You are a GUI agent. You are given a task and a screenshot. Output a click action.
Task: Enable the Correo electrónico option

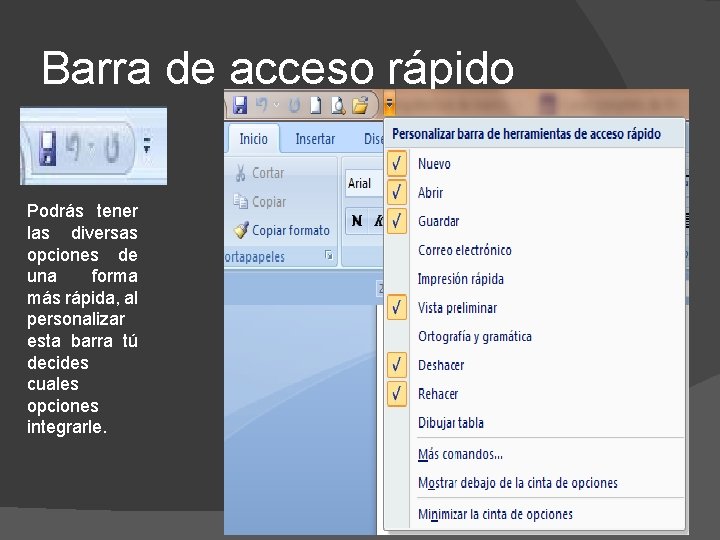pyautogui.click(x=535, y=250)
